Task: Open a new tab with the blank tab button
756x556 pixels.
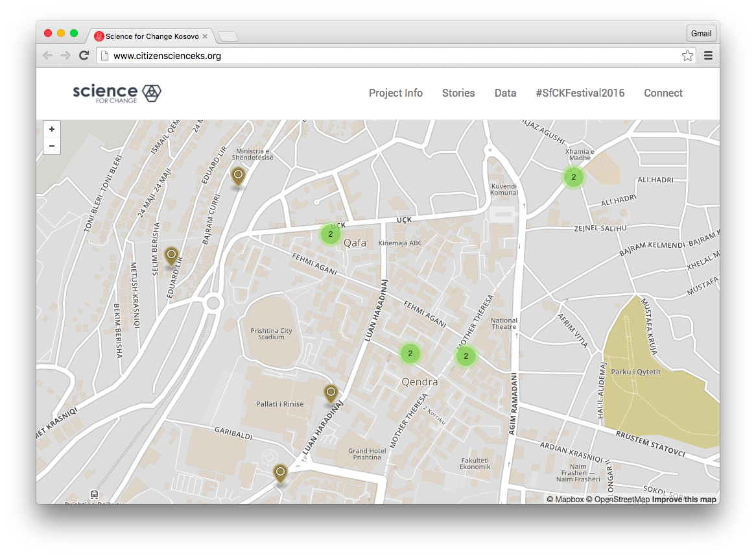Action: (228, 36)
